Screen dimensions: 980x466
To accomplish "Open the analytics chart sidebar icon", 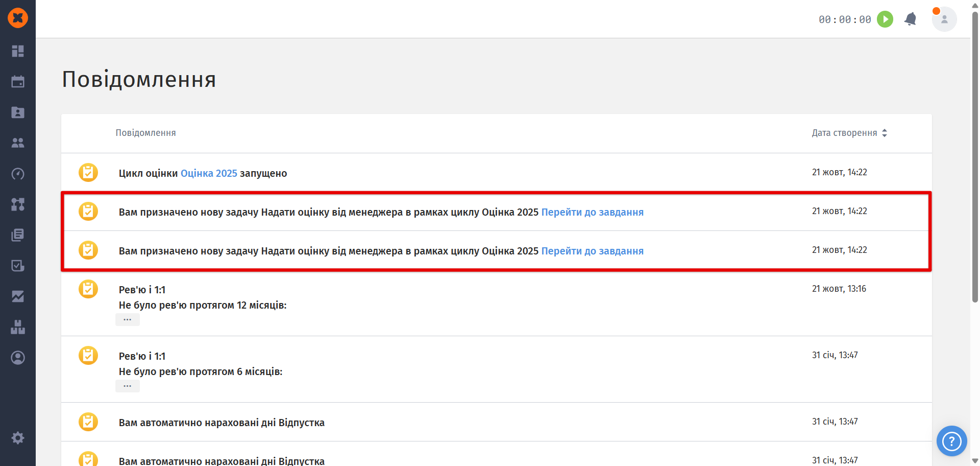I will tap(18, 296).
